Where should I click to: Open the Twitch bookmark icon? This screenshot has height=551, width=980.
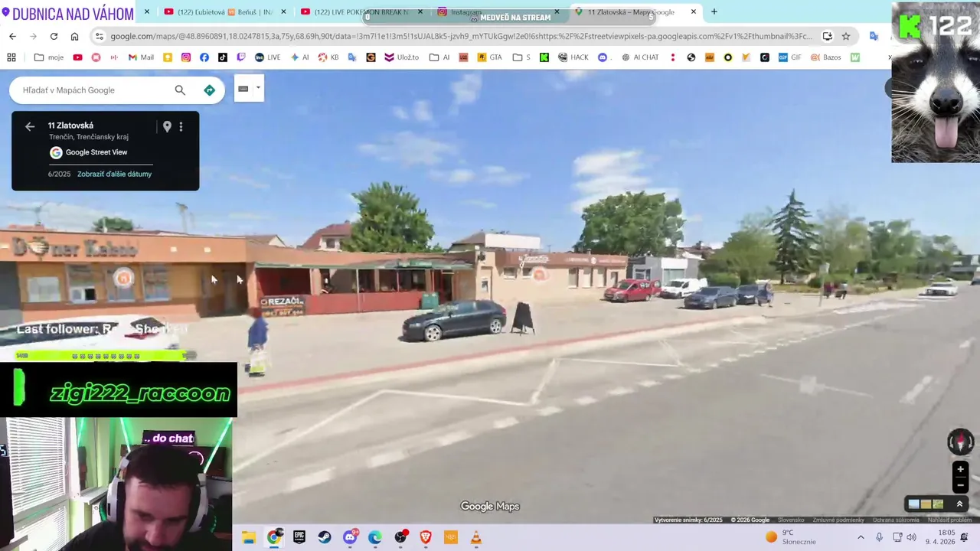click(x=241, y=57)
